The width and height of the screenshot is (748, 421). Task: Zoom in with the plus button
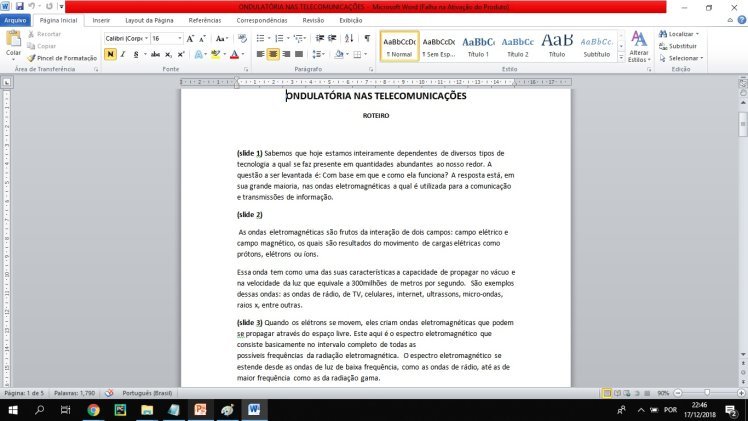(x=741, y=393)
